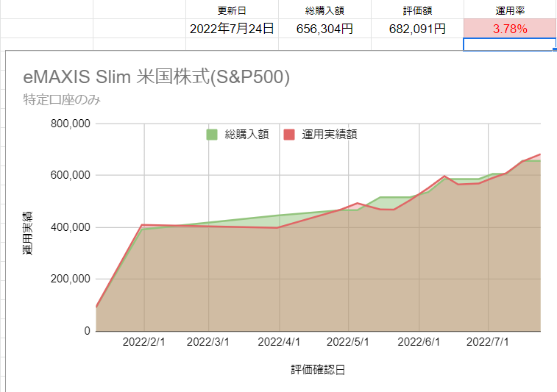Click the chart title eMAXIS Slim 米国株式(S&P500)
The image size is (557, 392).
pos(156,76)
